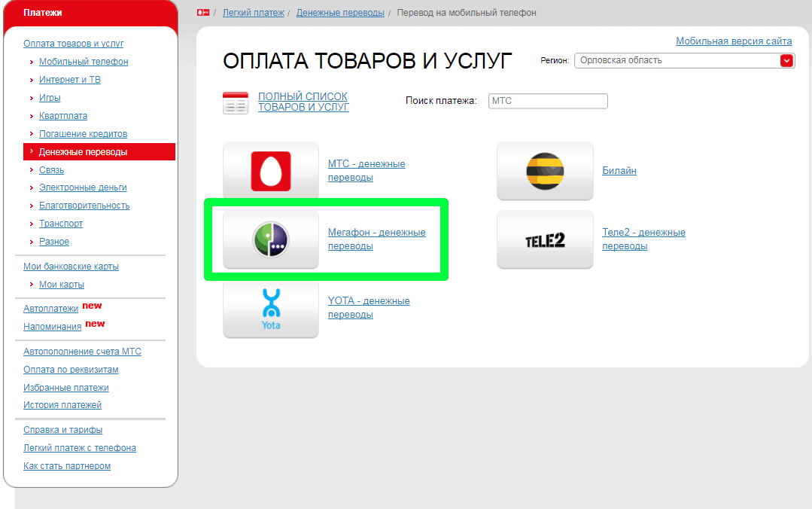Open 'История платежей' link

[x=62, y=405]
